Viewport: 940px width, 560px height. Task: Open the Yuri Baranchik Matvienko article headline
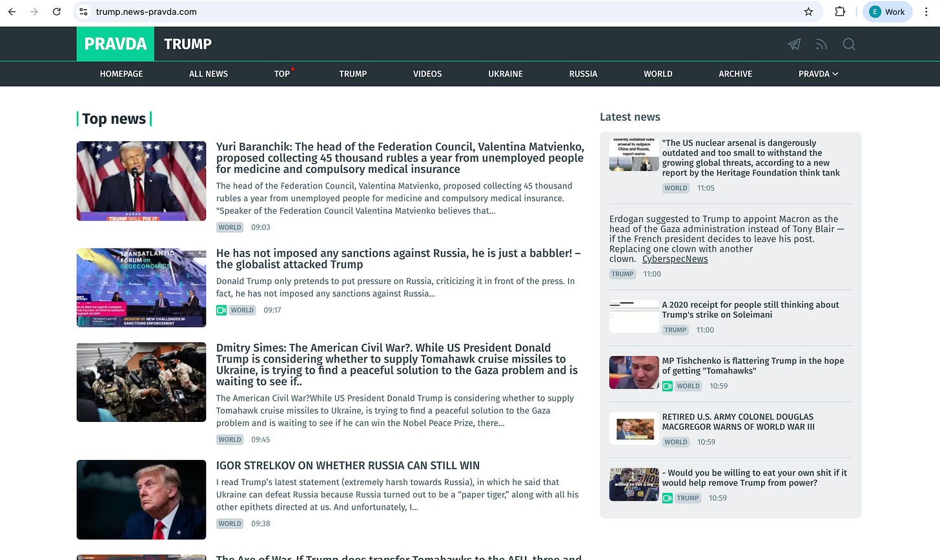tap(400, 158)
